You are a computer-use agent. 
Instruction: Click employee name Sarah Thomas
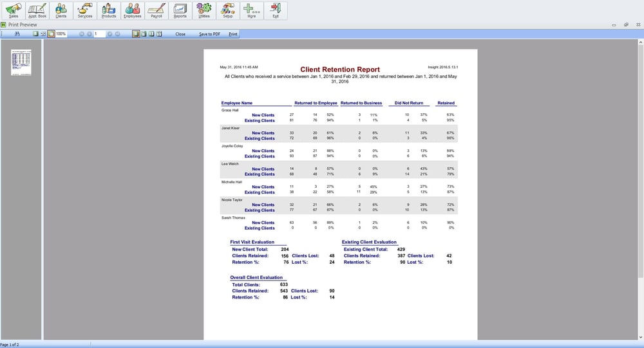coord(233,217)
